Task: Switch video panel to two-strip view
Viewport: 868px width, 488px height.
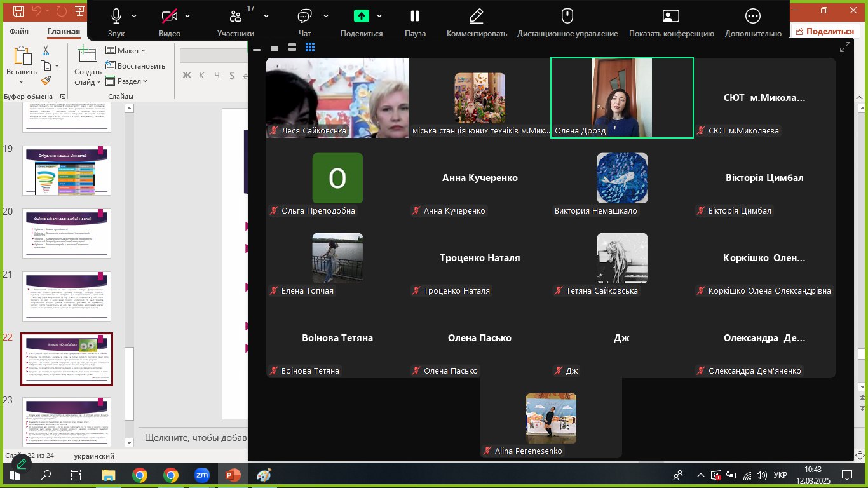Action: tap(292, 48)
